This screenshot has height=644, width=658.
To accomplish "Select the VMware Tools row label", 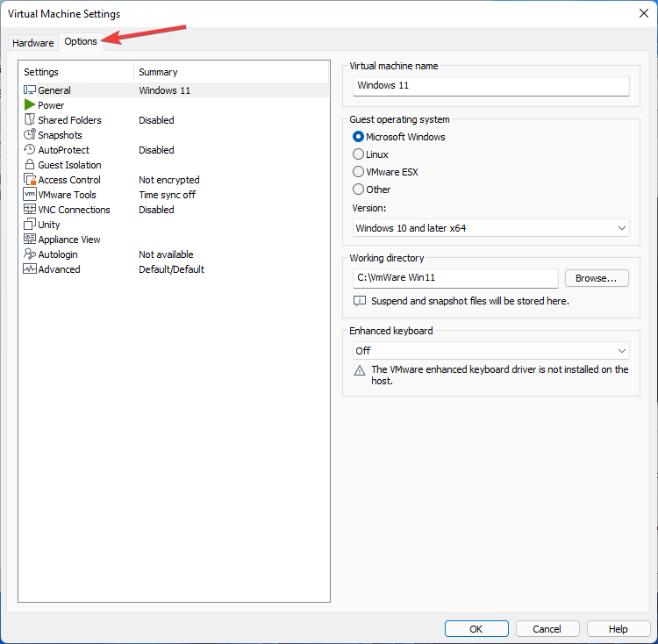I will coord(68,195).
